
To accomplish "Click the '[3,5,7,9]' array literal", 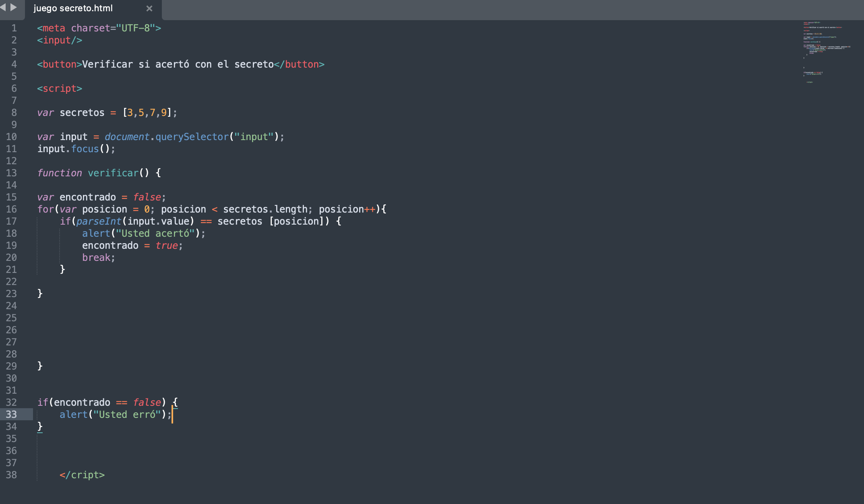I will tap(147, 113).
